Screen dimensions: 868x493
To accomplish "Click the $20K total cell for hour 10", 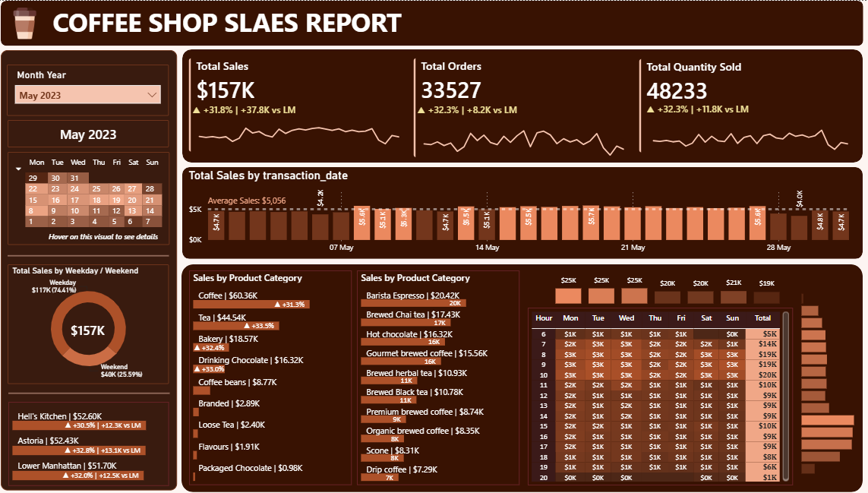I will coord(762,375).
